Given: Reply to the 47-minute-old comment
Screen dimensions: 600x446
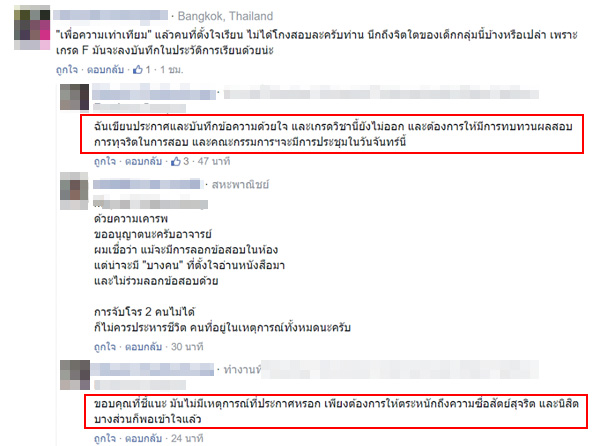Looking at the screenshot, I should [143, 161].
